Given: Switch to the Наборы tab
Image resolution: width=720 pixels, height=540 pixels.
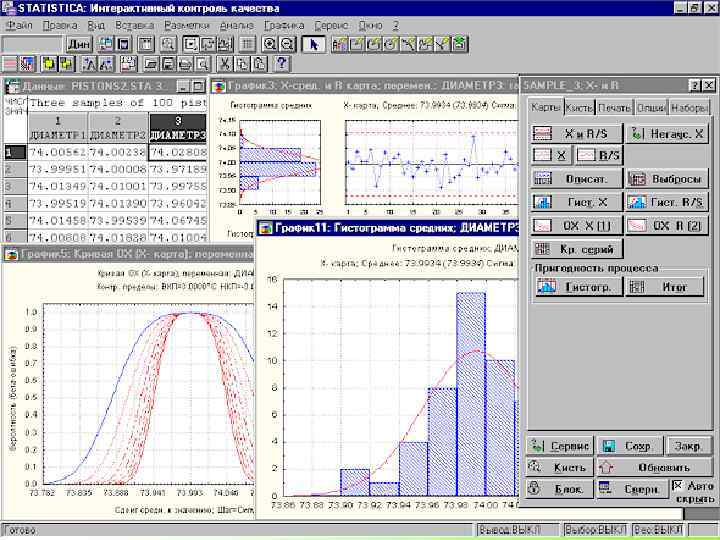Looking at the screenshot, I should point(689,107).
